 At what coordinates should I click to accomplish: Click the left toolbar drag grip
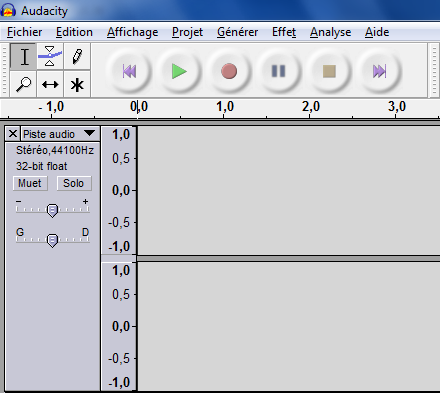(x=4, y=70)
